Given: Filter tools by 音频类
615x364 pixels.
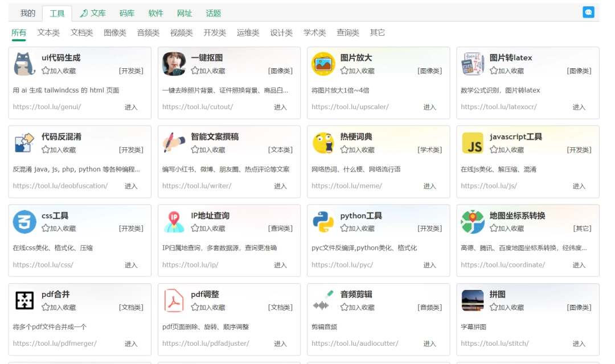Looking at the screenshot, I should click(148, 33).
